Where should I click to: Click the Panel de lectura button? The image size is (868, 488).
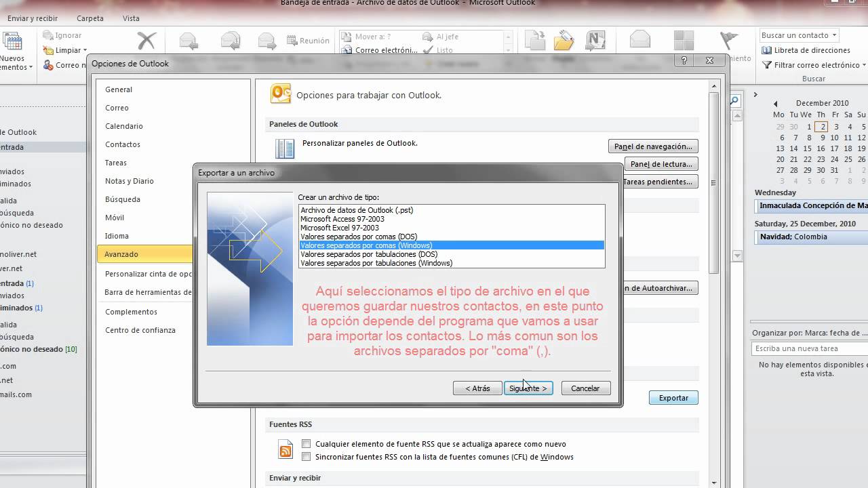(661, 164)
